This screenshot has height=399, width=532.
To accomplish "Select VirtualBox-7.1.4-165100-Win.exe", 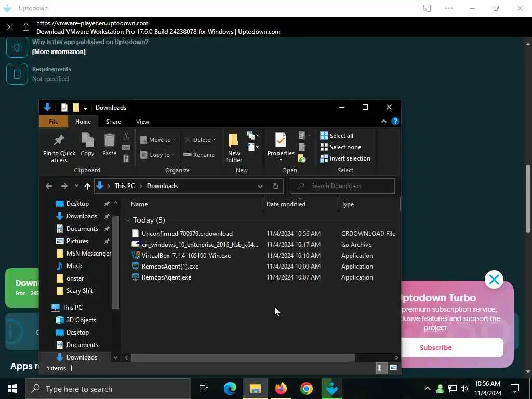I will click(187, 256).
